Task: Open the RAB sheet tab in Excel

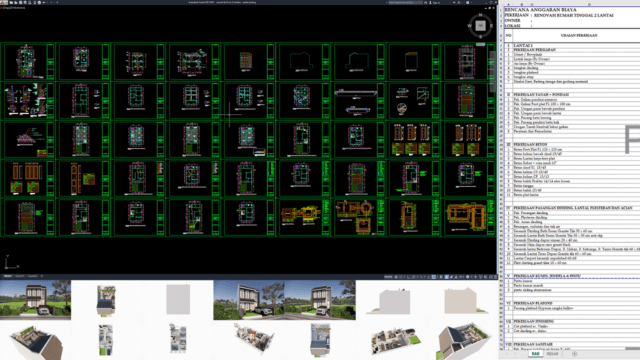Action: [x=536, y=353]
